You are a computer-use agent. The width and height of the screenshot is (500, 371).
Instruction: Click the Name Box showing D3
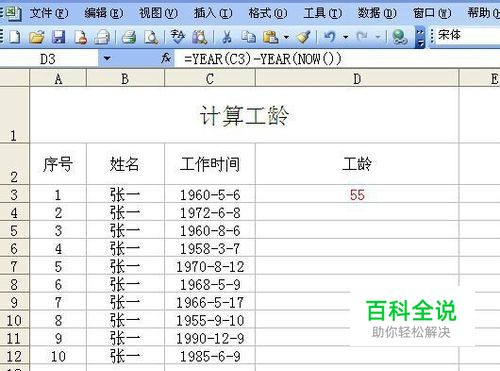click(49, 59)
